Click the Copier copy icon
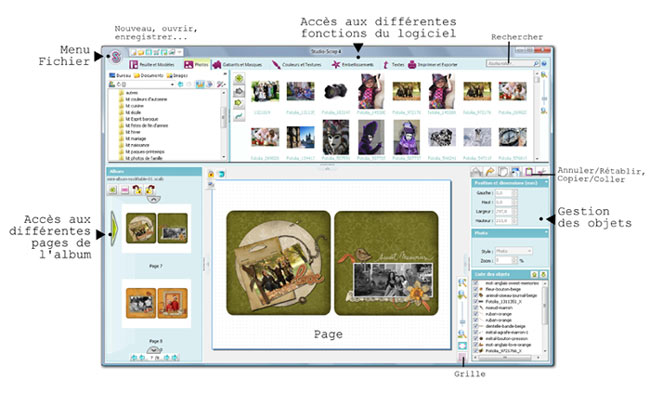Screen dimensions: 650x393 (x=503, y=171)
